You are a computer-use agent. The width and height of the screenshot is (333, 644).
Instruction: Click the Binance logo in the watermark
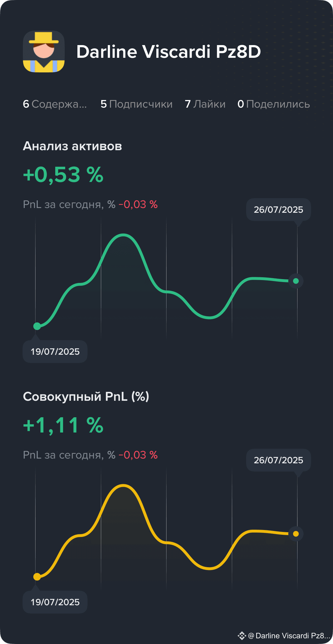[x=242, y=635]
